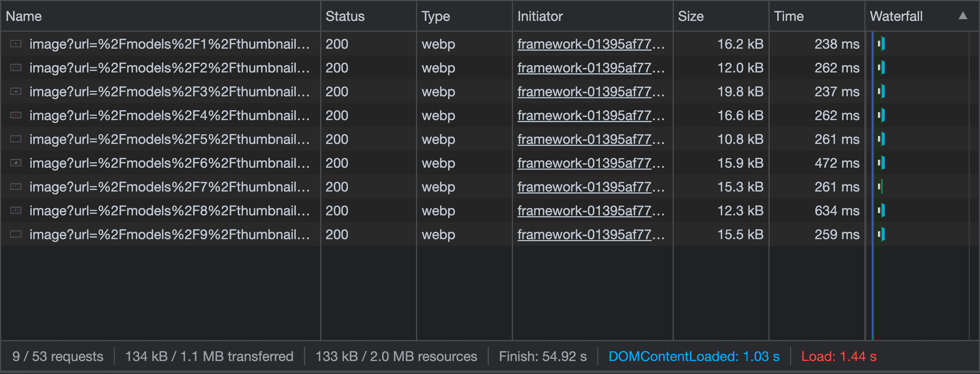Click thumbnail icon for models/1 image request
The height and width of the screenshot is (374, 980).
coord(16,44)
